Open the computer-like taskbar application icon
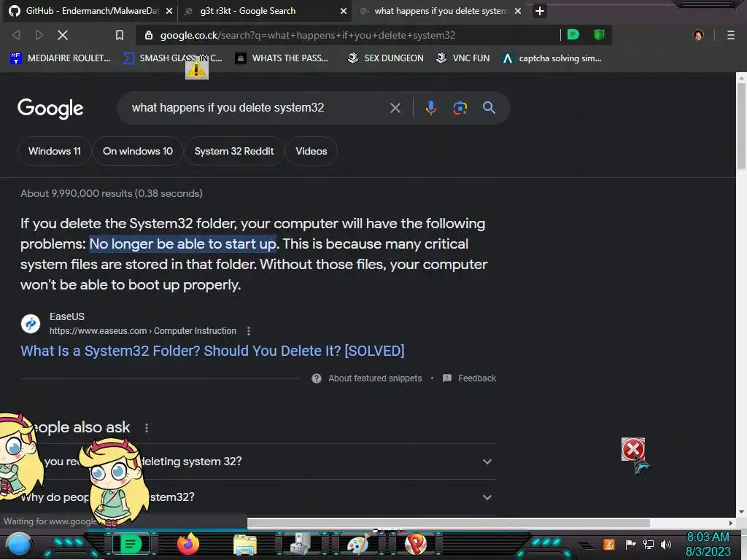The width and height of the screenshot is (747, 560). pyautogui.click(x=301, y=544)
